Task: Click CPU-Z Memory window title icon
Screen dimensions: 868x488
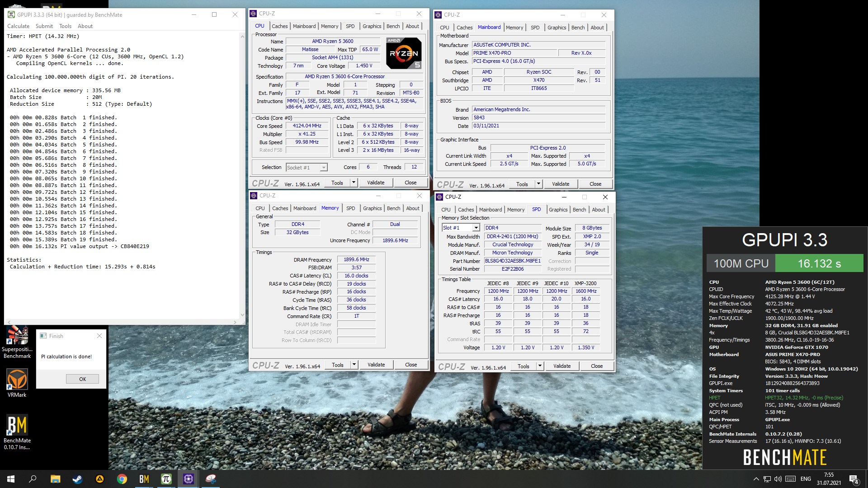Action: pos(254,196)
